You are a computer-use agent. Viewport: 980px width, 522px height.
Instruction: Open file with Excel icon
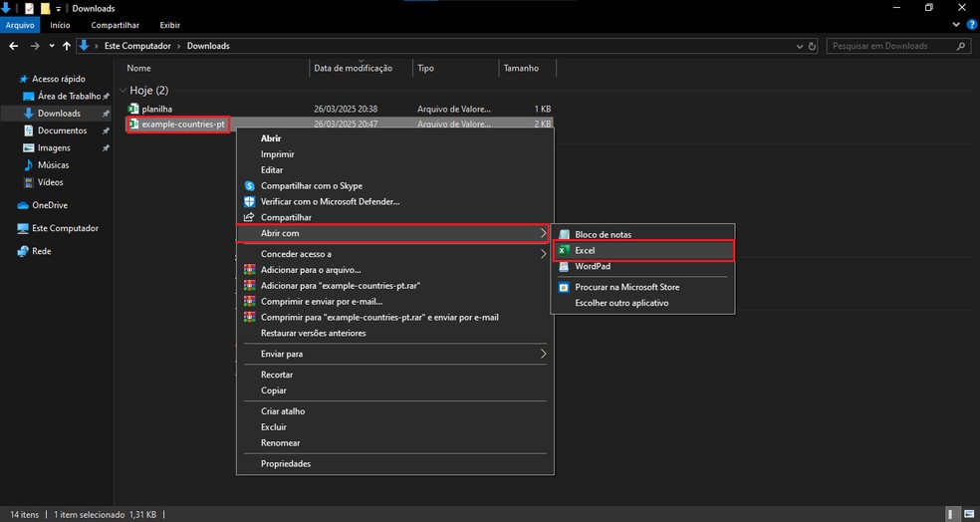coord(564,250)
